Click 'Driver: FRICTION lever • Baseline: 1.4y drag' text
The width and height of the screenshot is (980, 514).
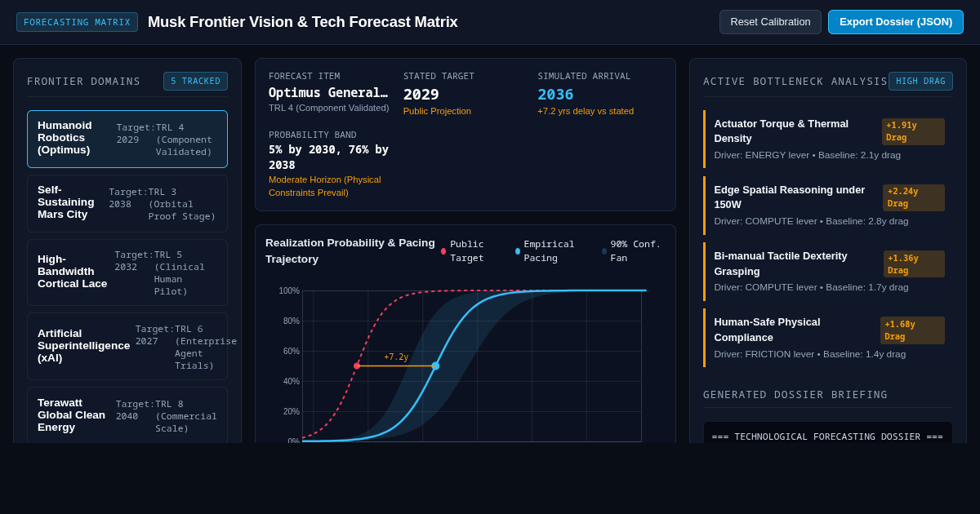coord(810,354)
